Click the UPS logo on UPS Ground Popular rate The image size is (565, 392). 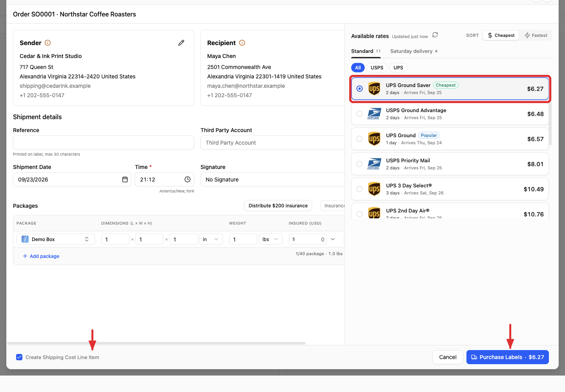(x=374, y=139)
